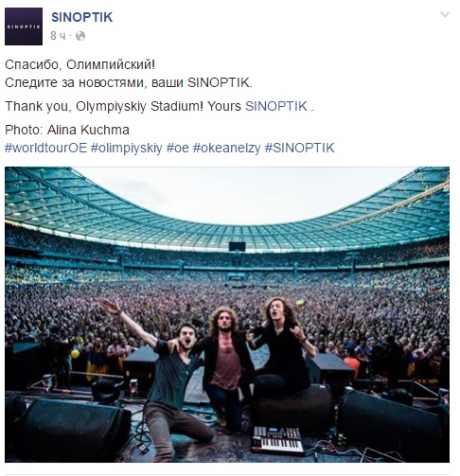This screenshot has width=460, height=476.
Task: Open the stadium concert photo
Action: coord(227,314)
